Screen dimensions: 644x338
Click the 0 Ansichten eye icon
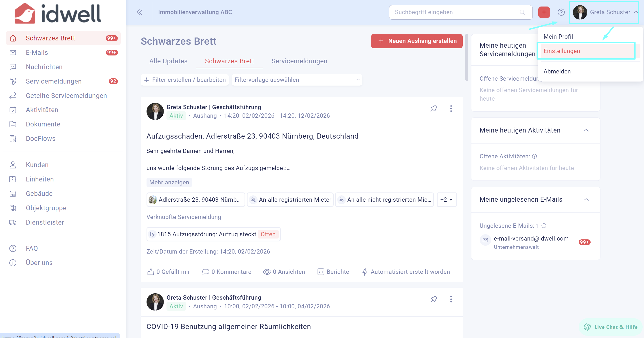tap(267, 272)
